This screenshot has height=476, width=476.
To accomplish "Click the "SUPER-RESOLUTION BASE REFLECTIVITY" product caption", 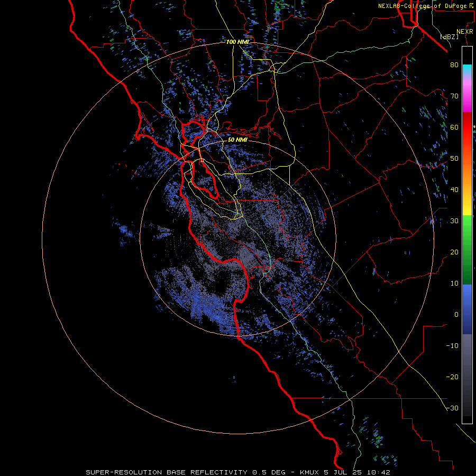I will click(x=167, y=472).
